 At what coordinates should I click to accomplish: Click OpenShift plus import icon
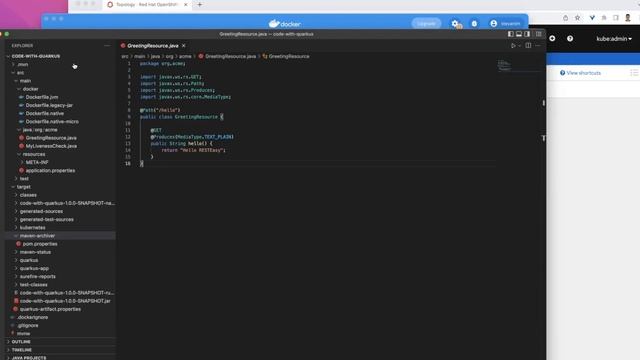coord(552,38)
